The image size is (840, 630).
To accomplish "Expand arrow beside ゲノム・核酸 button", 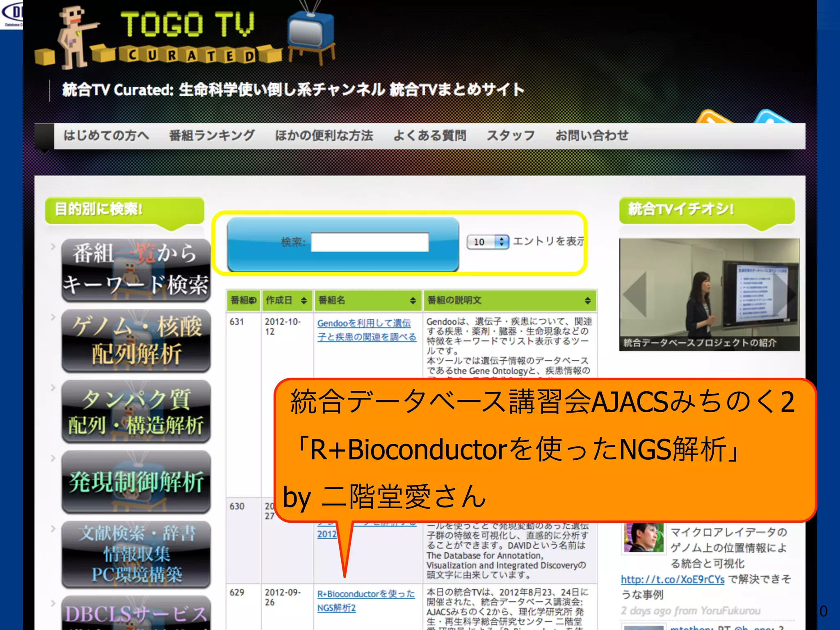I will click(53, 317).
